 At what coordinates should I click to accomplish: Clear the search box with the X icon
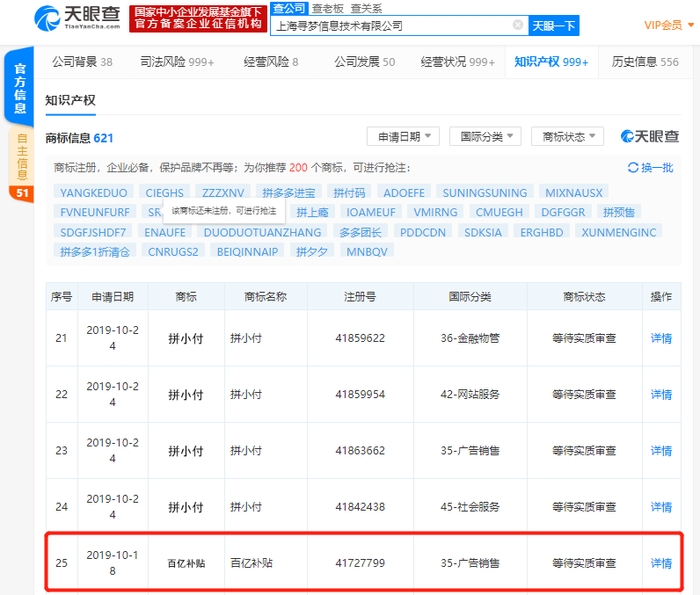coord(517,25)
